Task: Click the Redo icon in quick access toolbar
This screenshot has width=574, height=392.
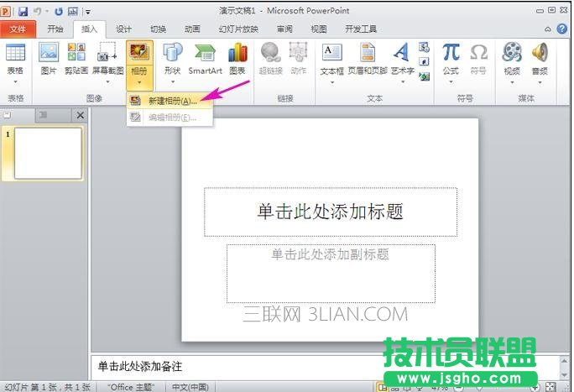Action: pyautogui.click(x=58, y=12)
